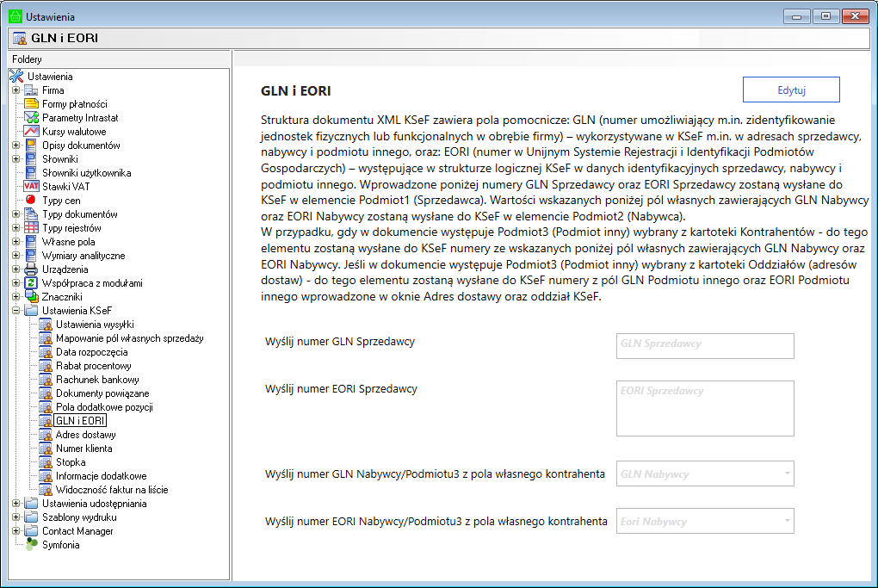
Task: Select Adres dostawy in the tree
Action: click(83, 435)
